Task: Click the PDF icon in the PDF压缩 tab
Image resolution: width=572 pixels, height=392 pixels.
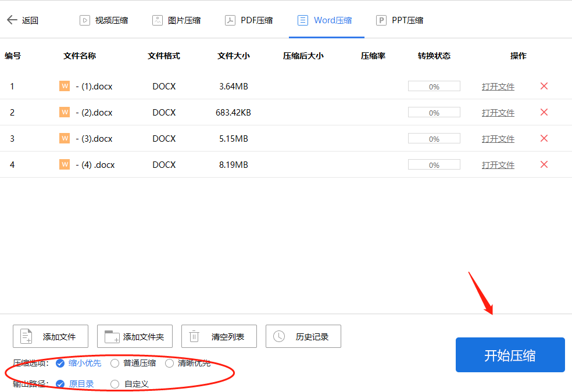Action: pyautogui.click(x=230, y=19)
